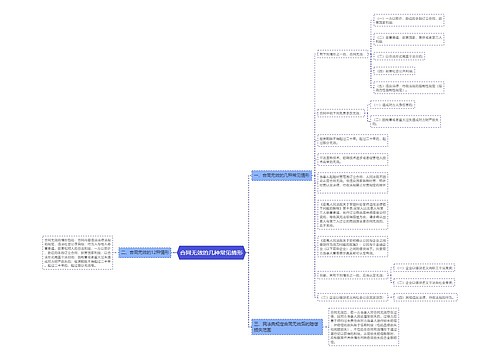
Task: Select bottom-right (一) node under branch 一
Action: click(x=424, y=268)
